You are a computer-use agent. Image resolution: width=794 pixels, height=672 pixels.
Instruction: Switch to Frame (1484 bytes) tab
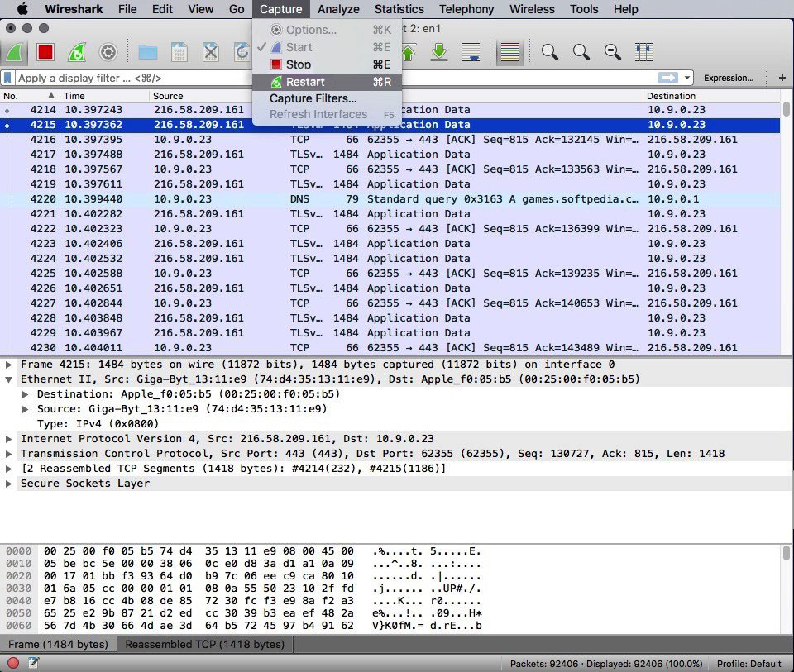(58, 644)
